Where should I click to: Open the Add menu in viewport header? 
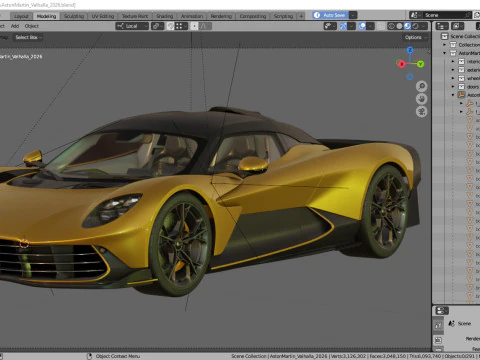tap(15, 26)
